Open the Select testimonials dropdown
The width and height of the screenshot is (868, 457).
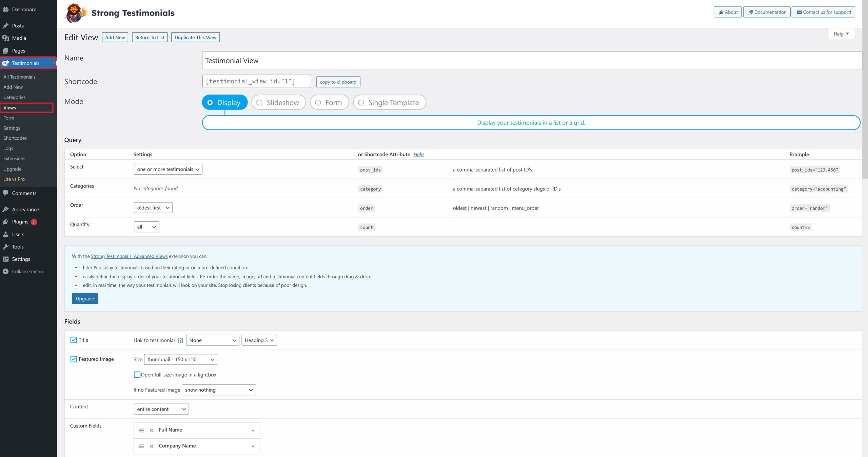pyautogui.click(x=168, y=169)
